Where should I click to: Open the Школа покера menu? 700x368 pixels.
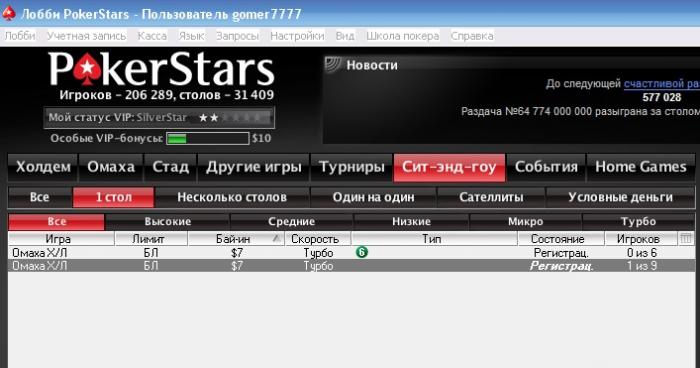pyautogui.click(x=402, y=36)
